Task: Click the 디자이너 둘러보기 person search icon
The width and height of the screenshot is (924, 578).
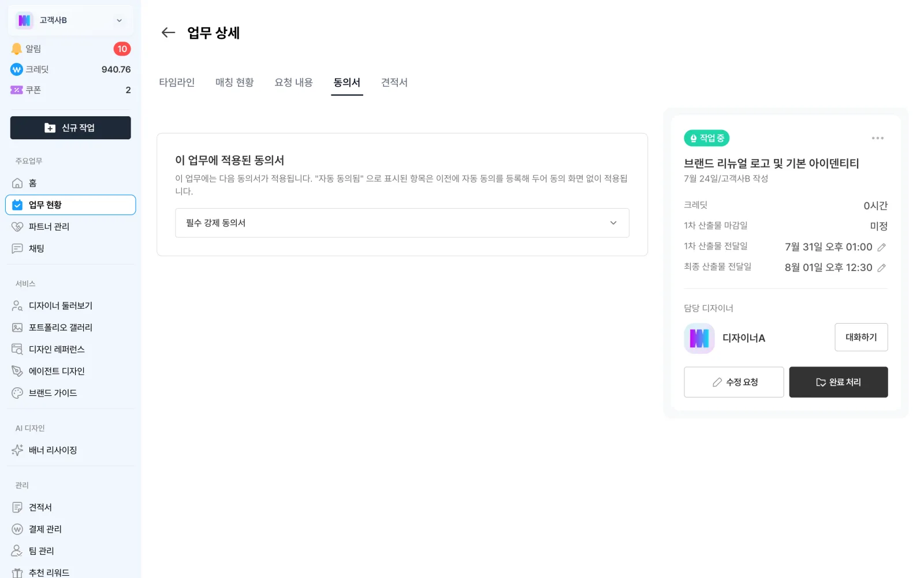Action: [17, 306]
